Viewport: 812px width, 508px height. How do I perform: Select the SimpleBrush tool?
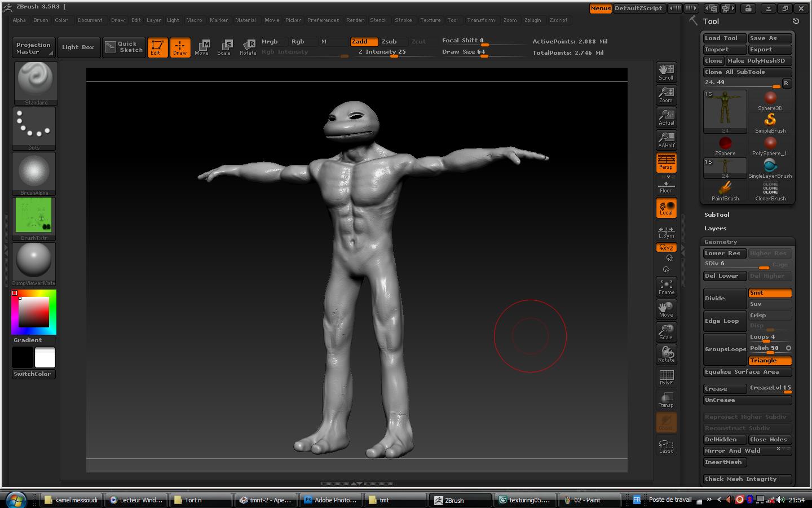[x=770, y=124]
